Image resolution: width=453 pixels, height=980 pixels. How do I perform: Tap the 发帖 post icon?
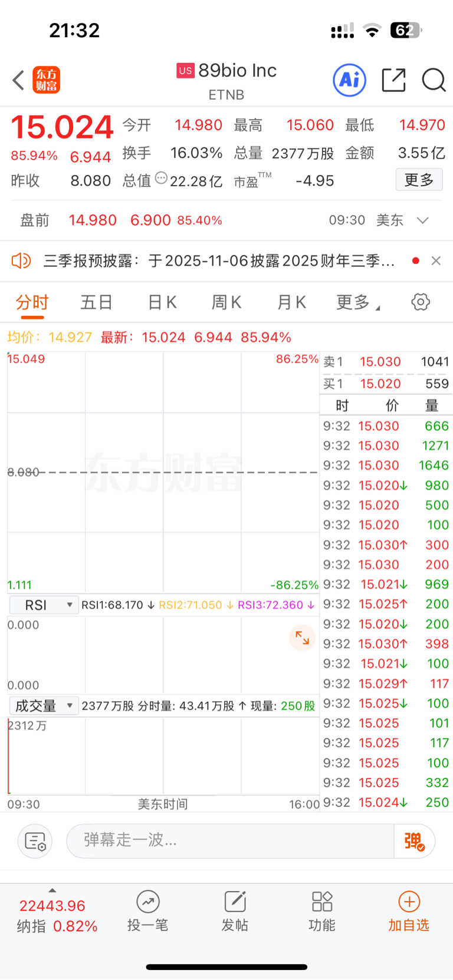point(235,902)
